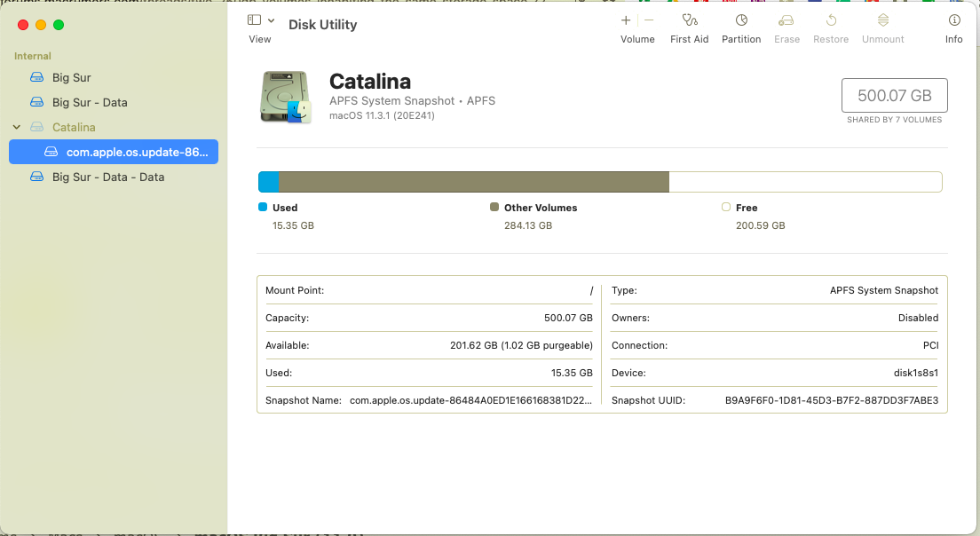Click the large Catalina disk image

(x=286, y=97)
